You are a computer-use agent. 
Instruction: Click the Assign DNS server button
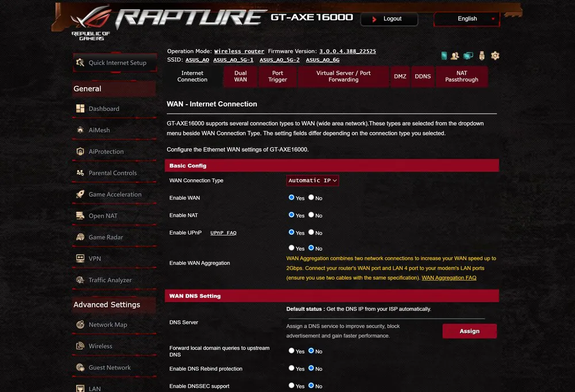point(469,331)
